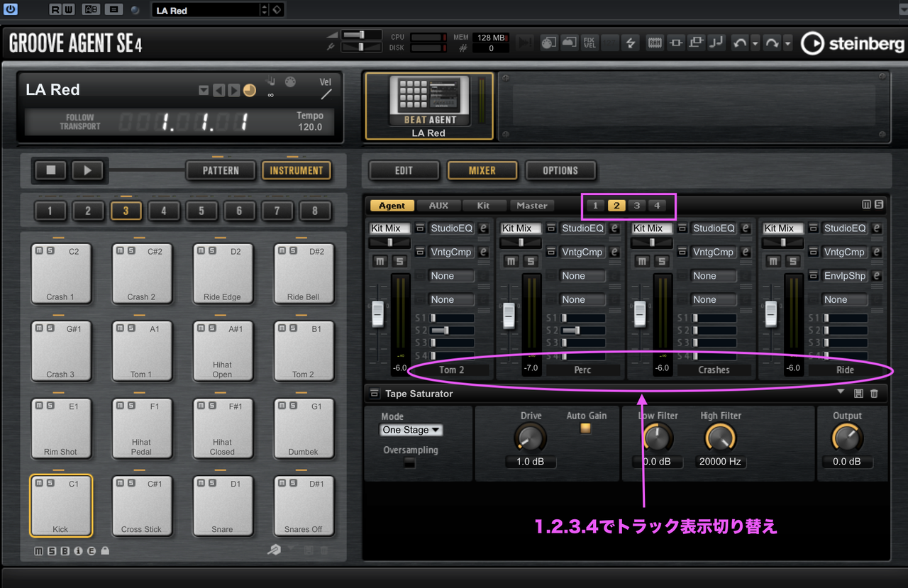Click the Vel velocity curve icon
Viewport: 908px width, 588px height.
(326, 94)
